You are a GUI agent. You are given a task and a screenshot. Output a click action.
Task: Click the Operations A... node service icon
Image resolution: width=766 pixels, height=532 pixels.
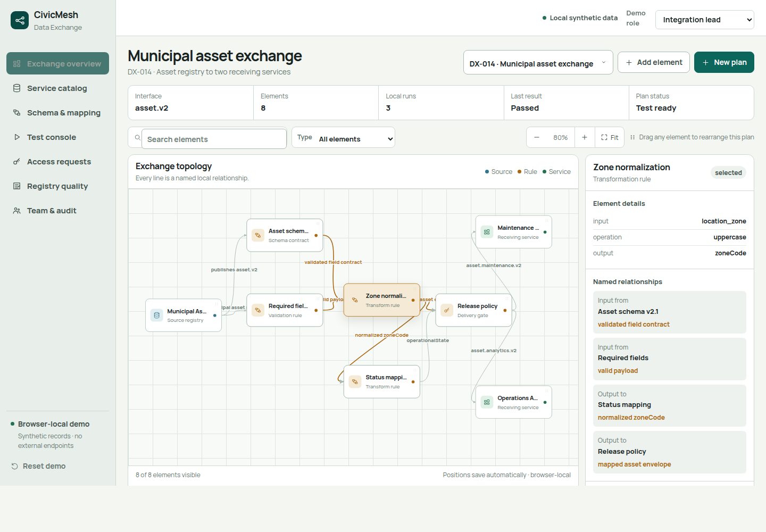click(487, 402)
